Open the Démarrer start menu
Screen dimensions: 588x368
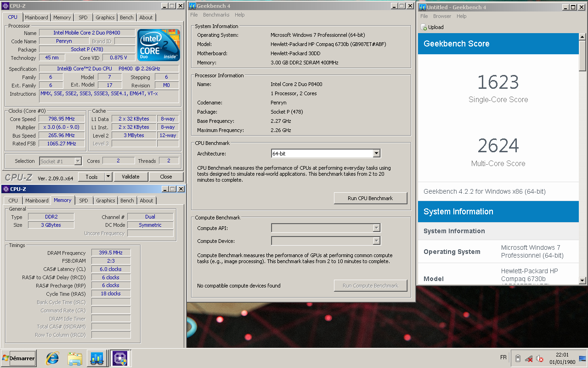pyautogui.click(x=18, y=358)
